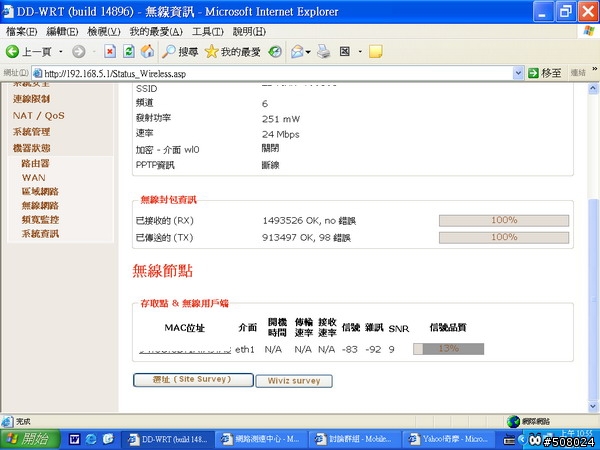Click the client MAC address entry
Image resolution: width=600 pixels, height=450 pixels.
pyautogui.click(x=185, y=350)
